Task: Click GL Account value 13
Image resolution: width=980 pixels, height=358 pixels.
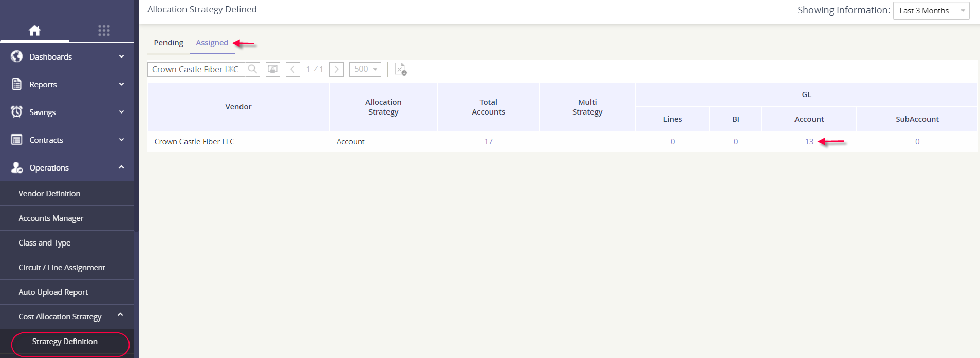Action: [809, 142]
